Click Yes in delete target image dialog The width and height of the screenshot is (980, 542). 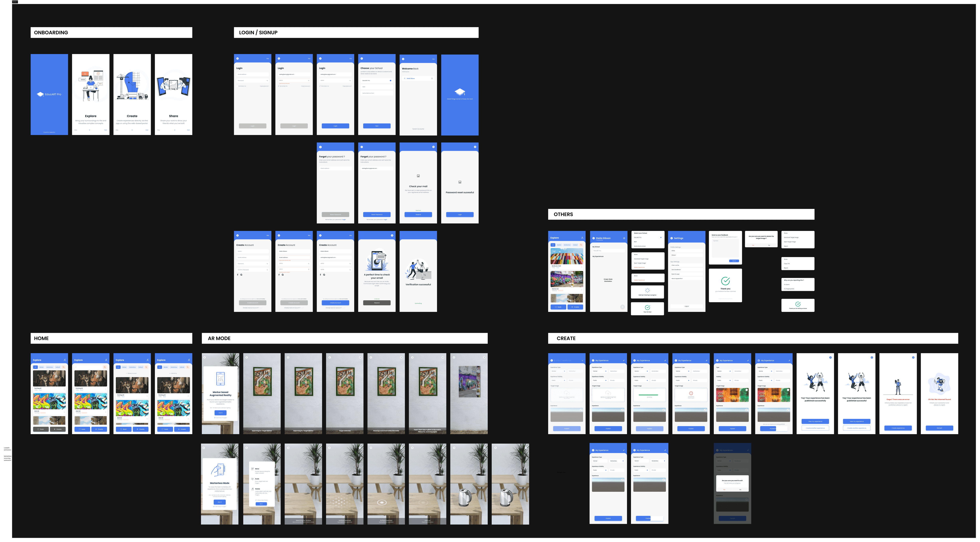click(753, 245)
